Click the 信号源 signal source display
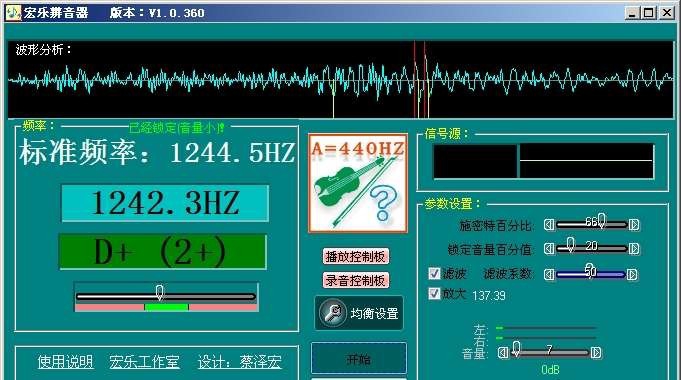Image resolution: width=681 pixels, height=380 pixels. click(543, 161)
